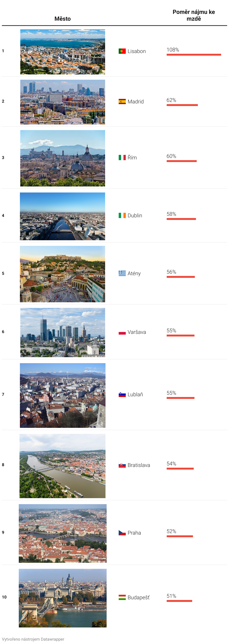
Task: Click the Portugal flag icon beside Lisabon
Action: [122, 51]
